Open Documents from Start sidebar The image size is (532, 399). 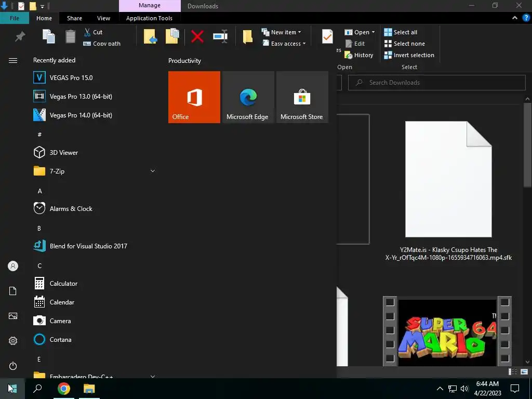pos(13,291)
